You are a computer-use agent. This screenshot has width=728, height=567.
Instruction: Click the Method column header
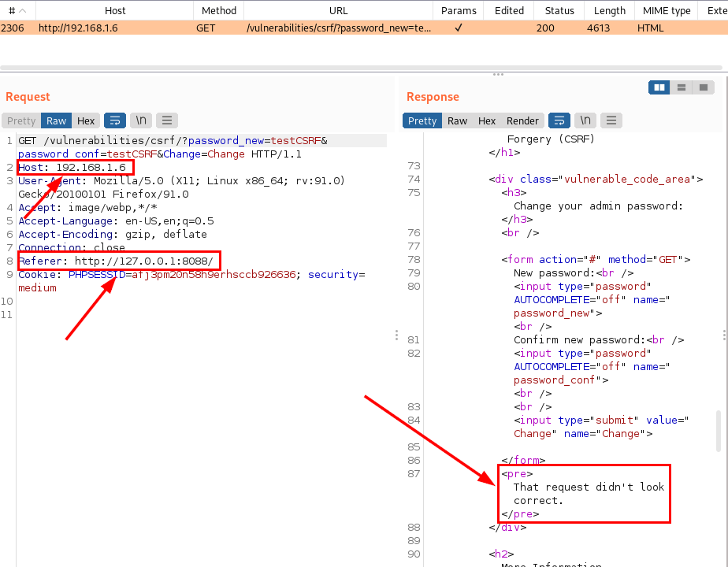pos(218,10)
